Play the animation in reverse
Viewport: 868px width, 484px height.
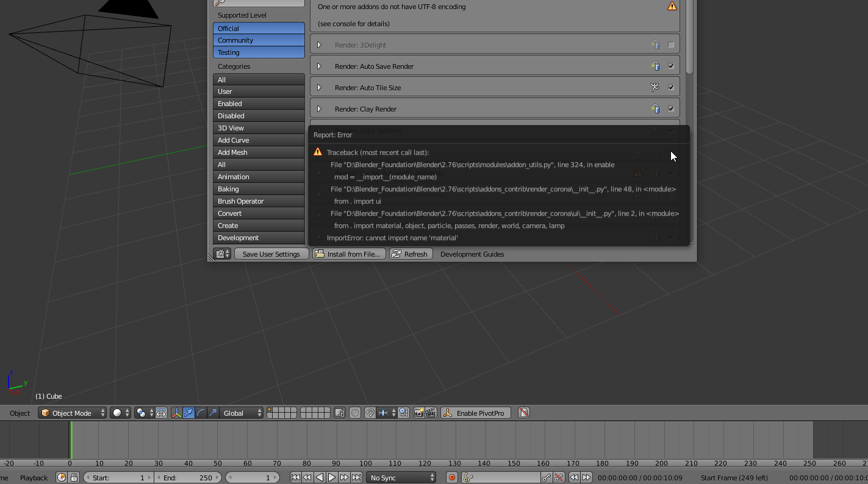[x=320, y=477]
